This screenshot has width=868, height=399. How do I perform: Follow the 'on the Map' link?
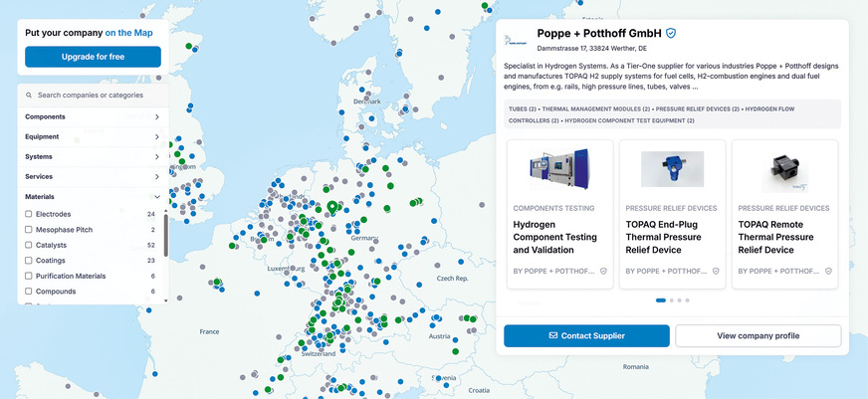click(129, 33)
